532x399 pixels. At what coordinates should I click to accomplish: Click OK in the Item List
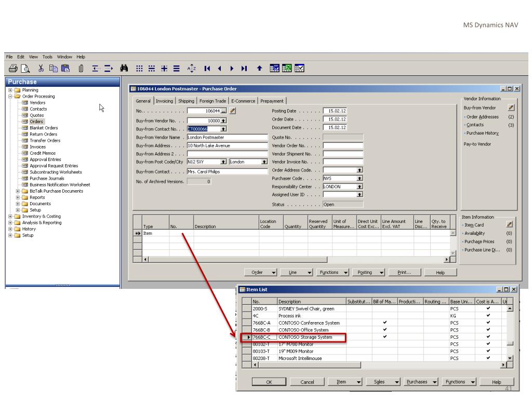[x=269, y=382]
